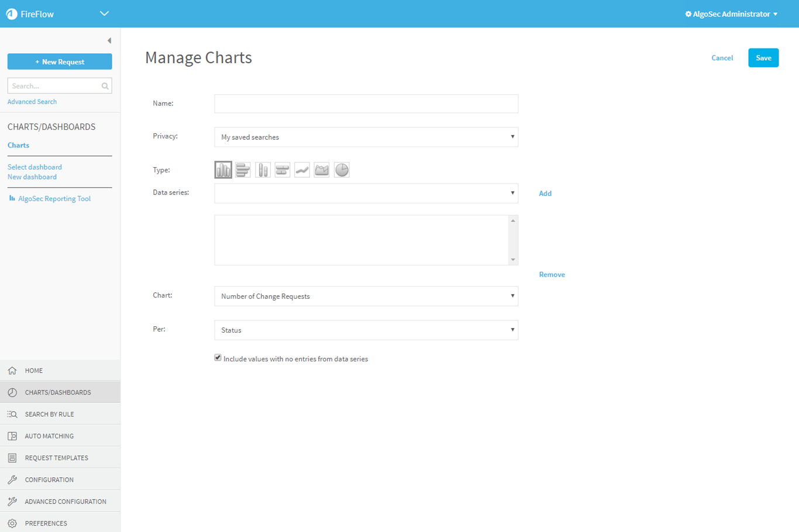Choose the stacked horizontal bar chart type
This screenshot has width=799, height=532.
283,170
